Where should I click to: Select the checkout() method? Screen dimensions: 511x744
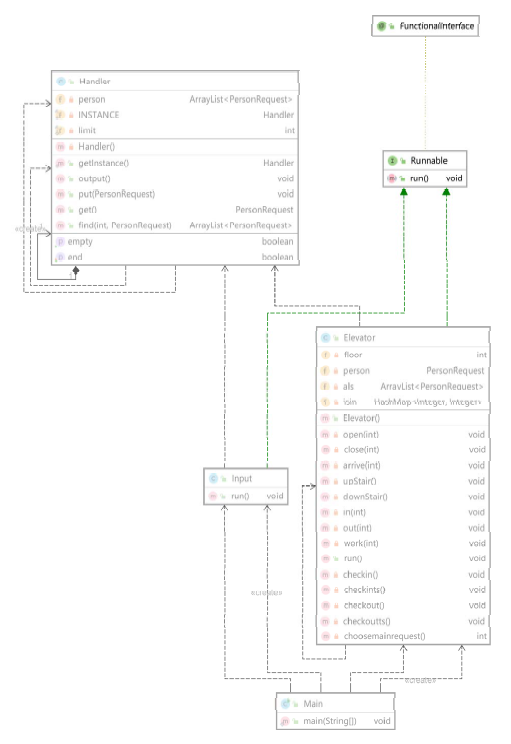[403, 605]
